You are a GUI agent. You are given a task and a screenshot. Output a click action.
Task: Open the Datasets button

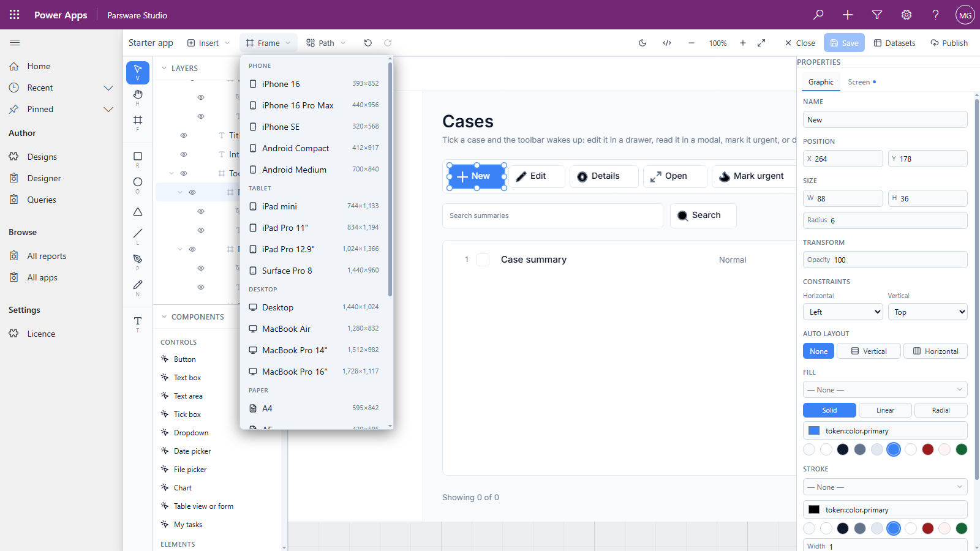coord(894,43)
